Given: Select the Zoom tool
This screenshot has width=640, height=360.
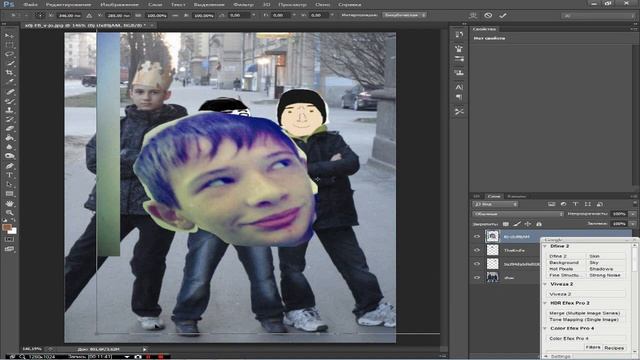Looking at the screenshot, I should tap(9, 212).
